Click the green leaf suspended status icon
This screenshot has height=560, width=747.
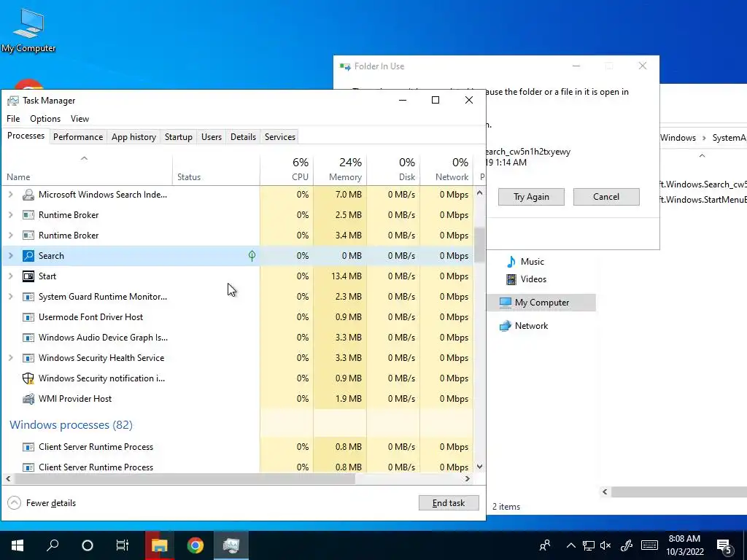click(x=252, y=256)
